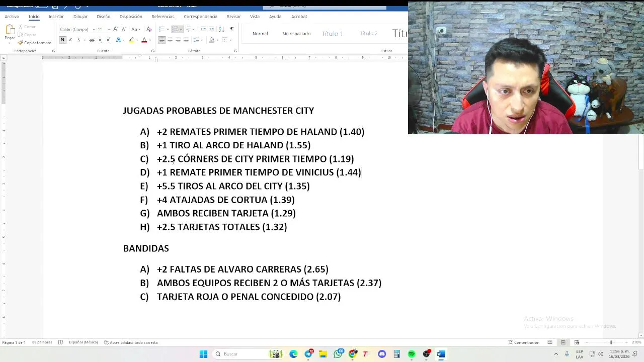
Task: Increase font size with A up icon
Action: pyautogui.click(x=116, y=29)
